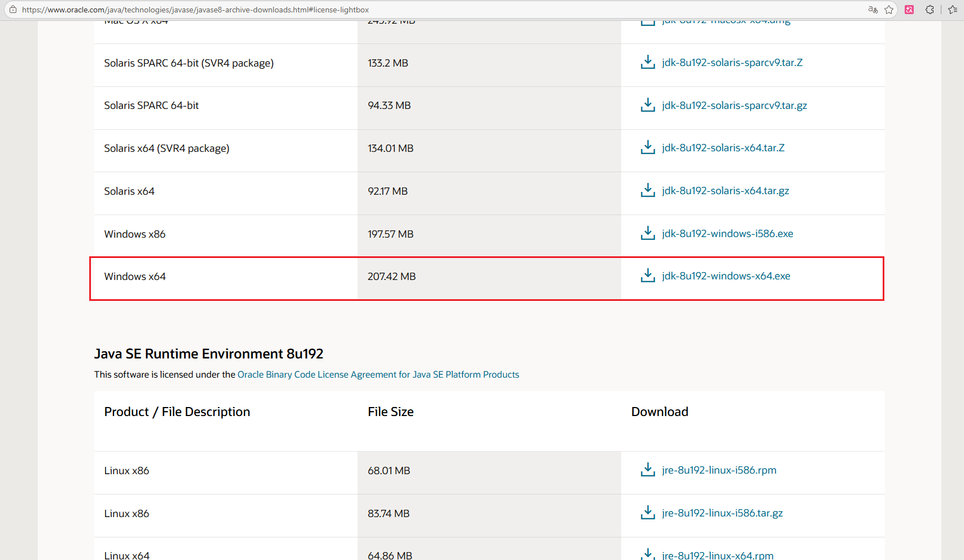Select the plain 'Solaris x64' description cell

click(129, 191)
